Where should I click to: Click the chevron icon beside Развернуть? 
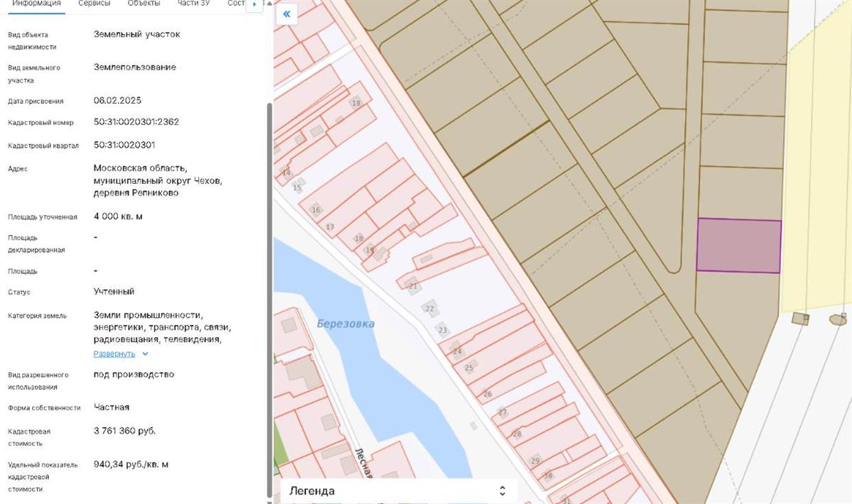click(x=145, y=354)
